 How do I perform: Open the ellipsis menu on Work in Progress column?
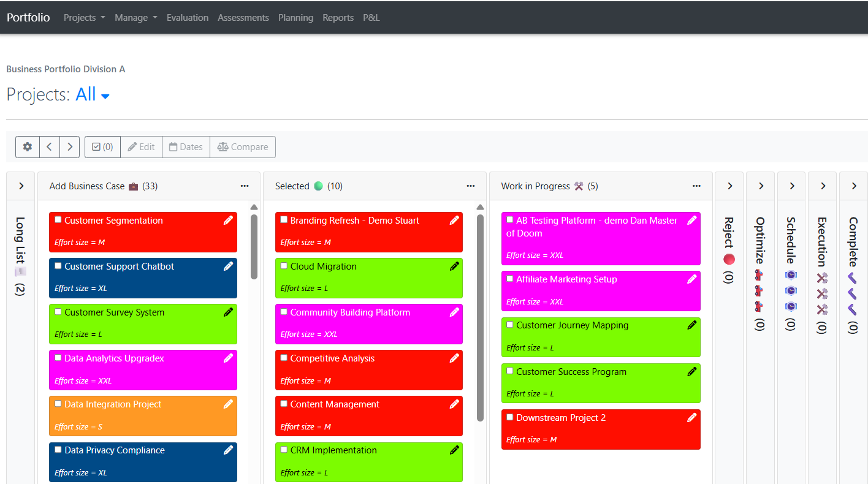click(696, 186)
